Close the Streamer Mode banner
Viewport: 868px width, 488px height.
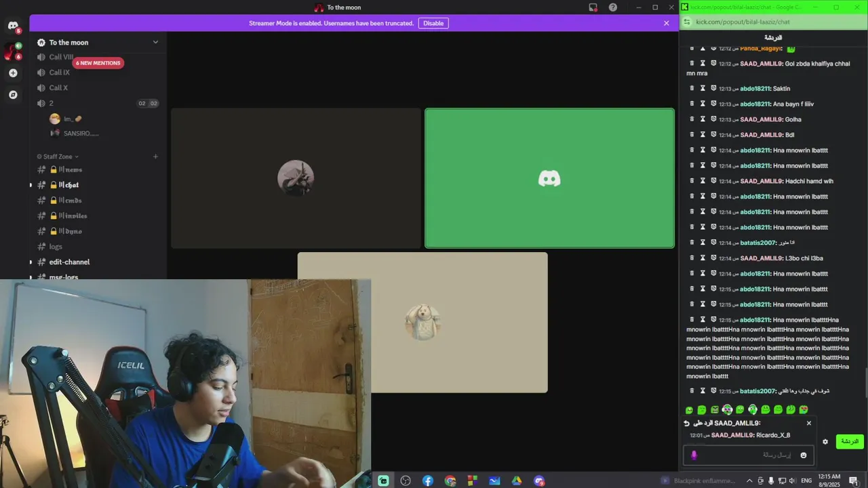667,23
